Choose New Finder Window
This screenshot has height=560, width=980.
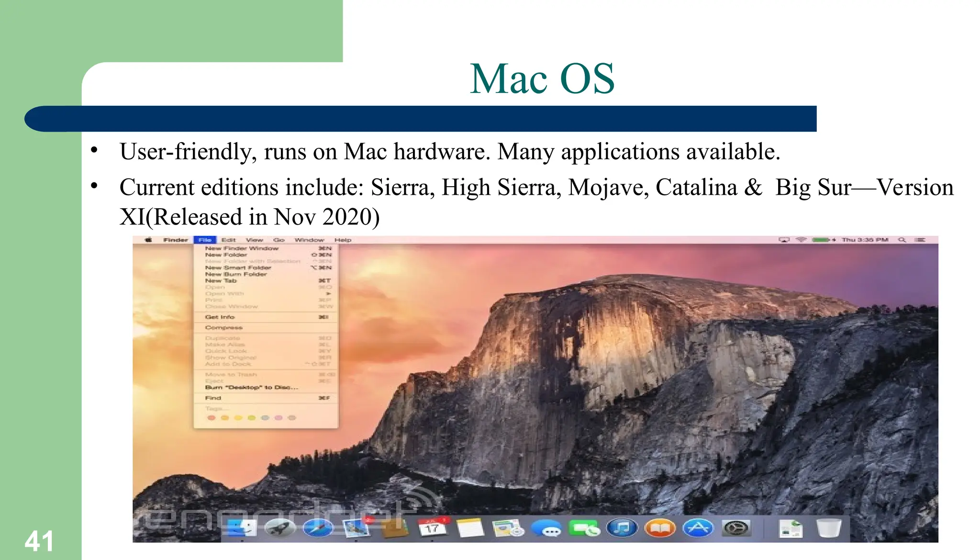266,248
